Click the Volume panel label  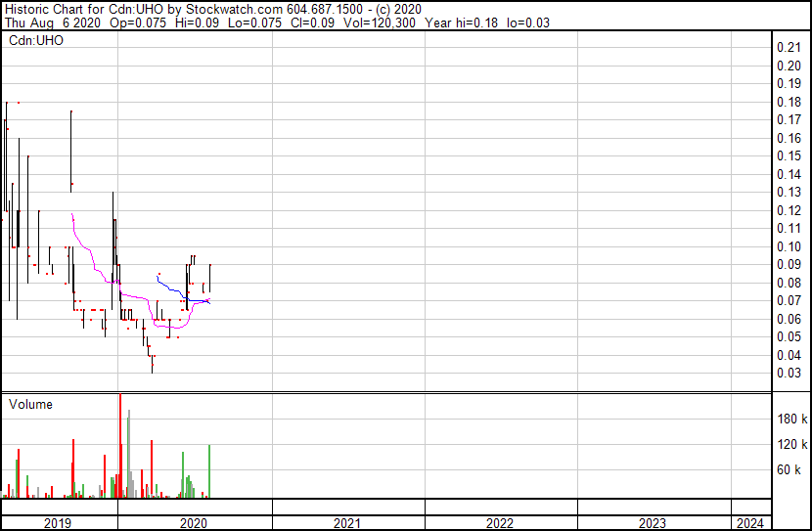tap(30, 404)
